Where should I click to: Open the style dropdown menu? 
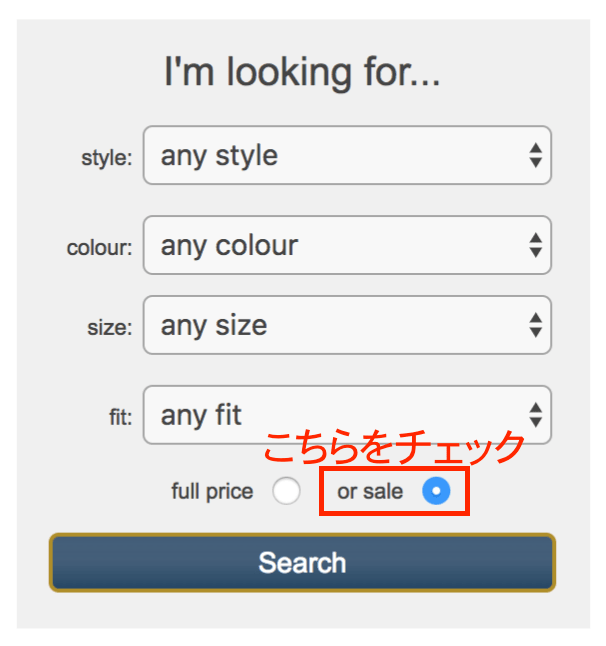347,155
